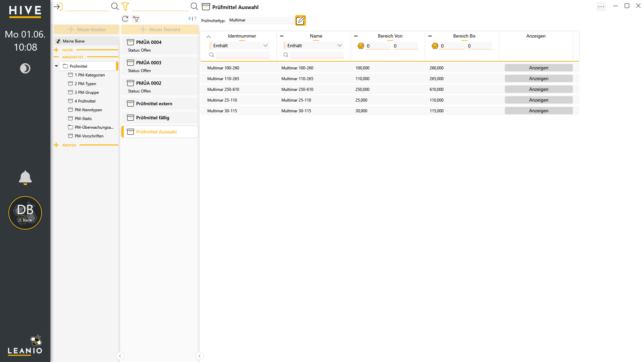This screenshot has height=362, width=644.
Task: Click the edit Prüfmitteltyp pencil icon
Action: click(x=300, y=20)
